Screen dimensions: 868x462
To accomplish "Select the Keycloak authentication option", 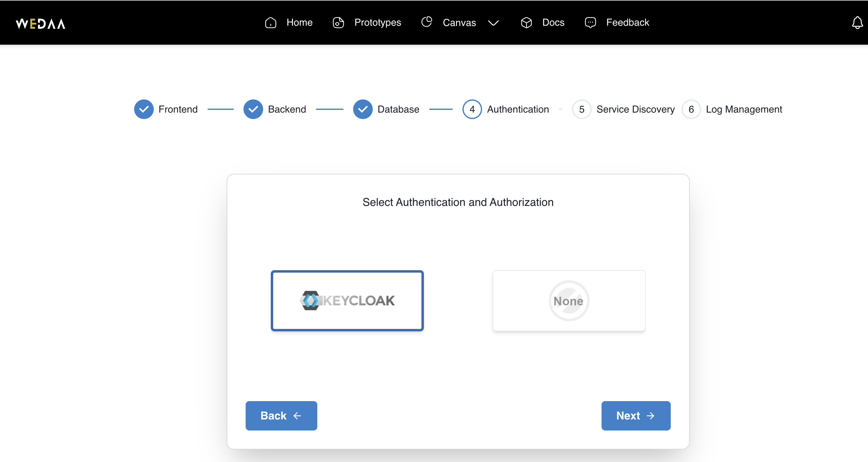I will [x=347, y=300].
